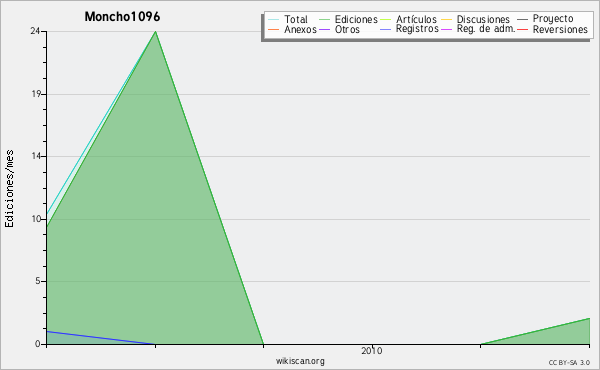
Task: Click the 10 y-axis value
Action: coord(36,219)
